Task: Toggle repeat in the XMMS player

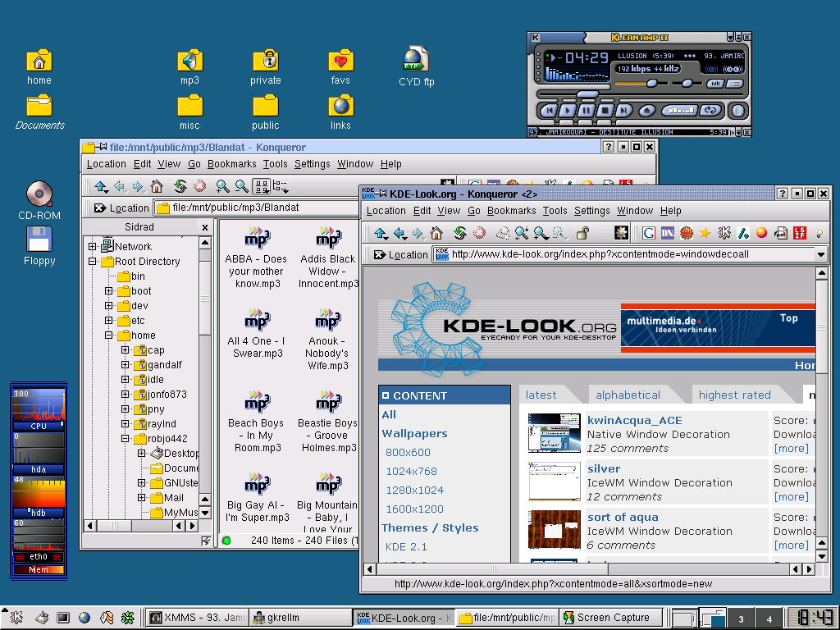Action: tap(711, 111)
